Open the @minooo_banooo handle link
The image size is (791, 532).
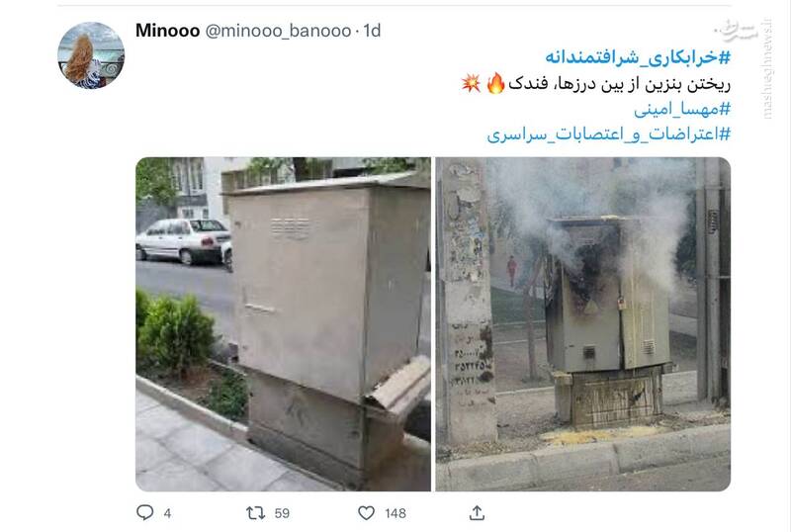point(278,32)
